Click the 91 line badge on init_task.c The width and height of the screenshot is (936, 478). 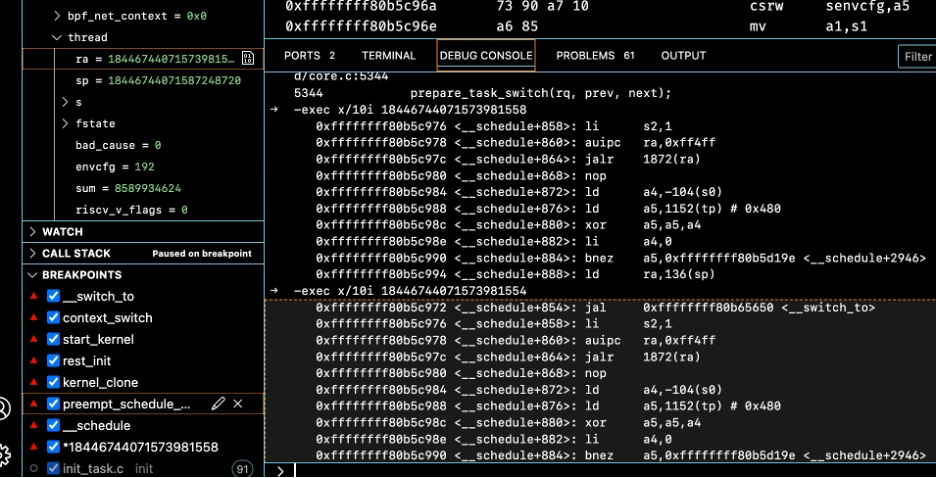pos(242,468)
